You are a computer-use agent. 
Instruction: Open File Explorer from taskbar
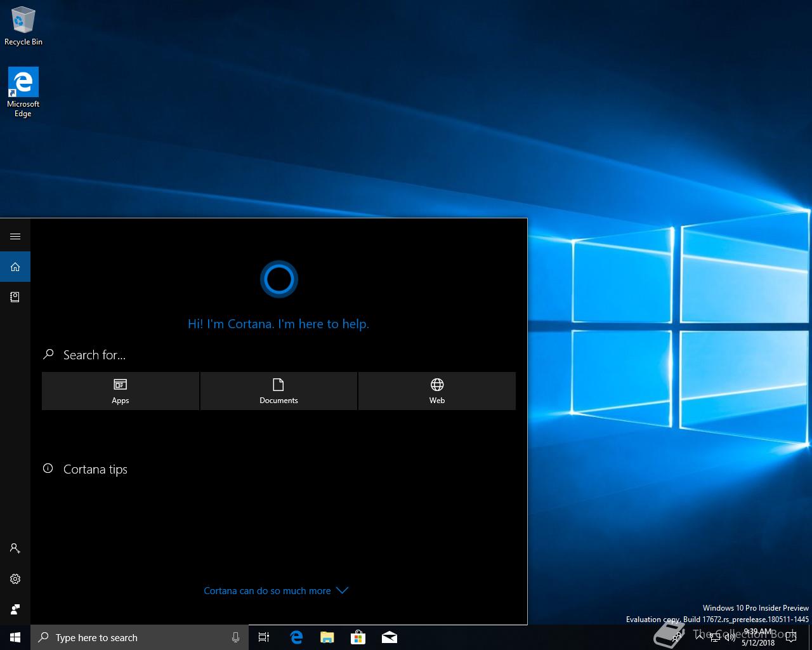click(x=327, y=637)
